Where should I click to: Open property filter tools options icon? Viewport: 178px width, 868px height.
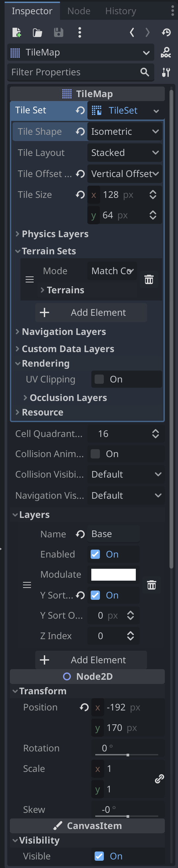pos(166,72)
